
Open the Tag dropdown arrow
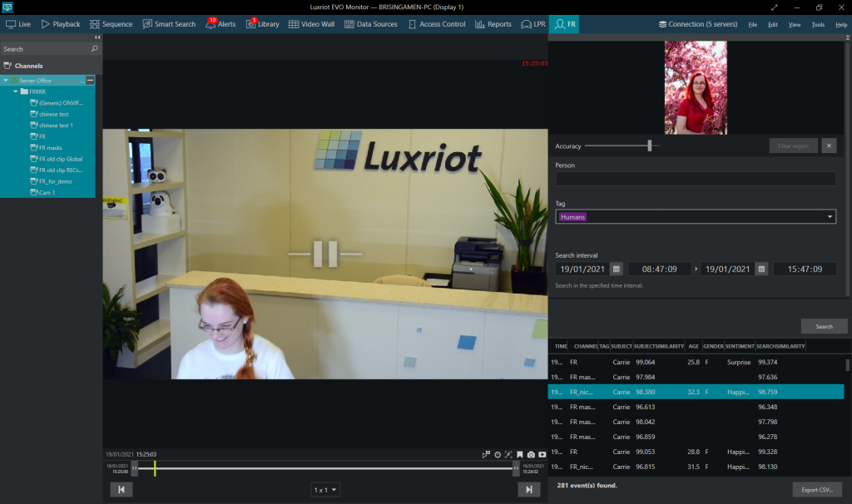point(830,217)
